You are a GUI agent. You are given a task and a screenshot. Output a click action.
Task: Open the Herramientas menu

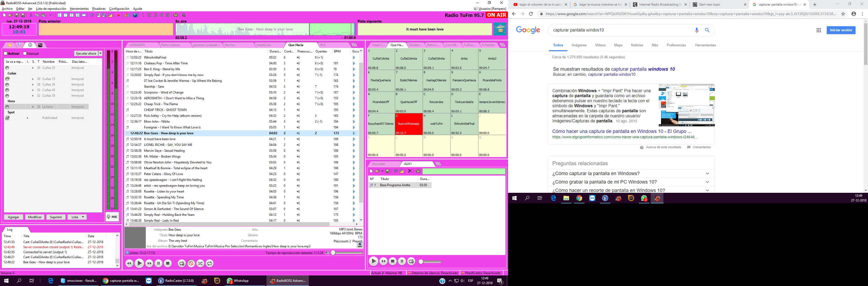[79, 9]
